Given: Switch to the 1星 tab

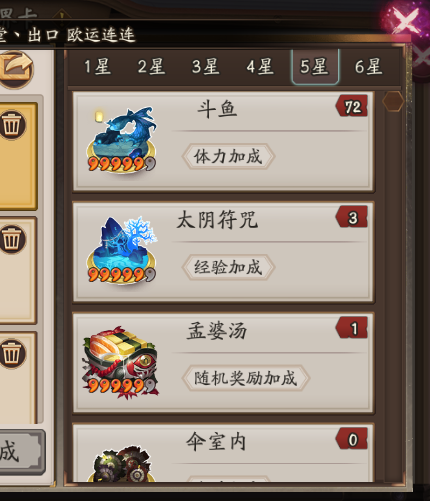Looking at the screenshot, I should [x=97, y=66].
